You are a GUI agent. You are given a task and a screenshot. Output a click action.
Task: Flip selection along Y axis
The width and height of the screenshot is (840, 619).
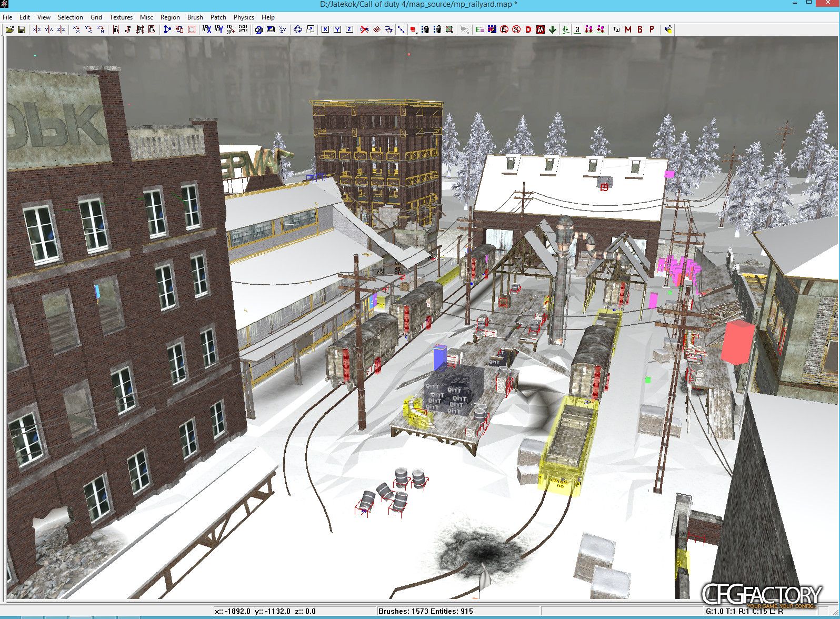point(49,29)
